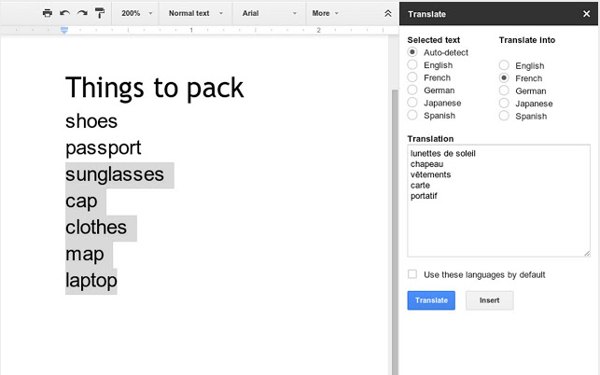Click the word 'passport' in document

(x=103, y=148)
